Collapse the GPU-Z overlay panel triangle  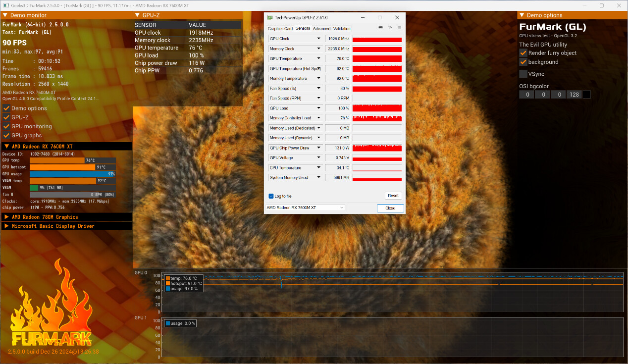(137, 15)
